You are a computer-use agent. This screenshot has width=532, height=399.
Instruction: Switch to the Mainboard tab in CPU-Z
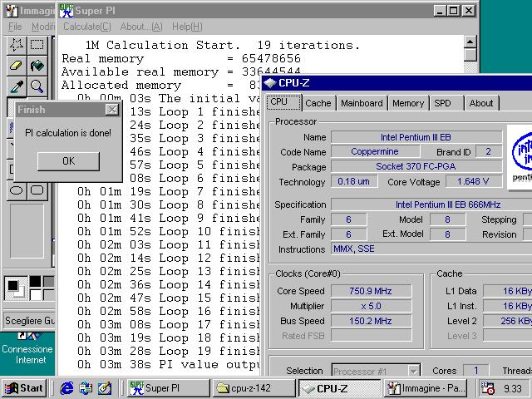(362, 103)
